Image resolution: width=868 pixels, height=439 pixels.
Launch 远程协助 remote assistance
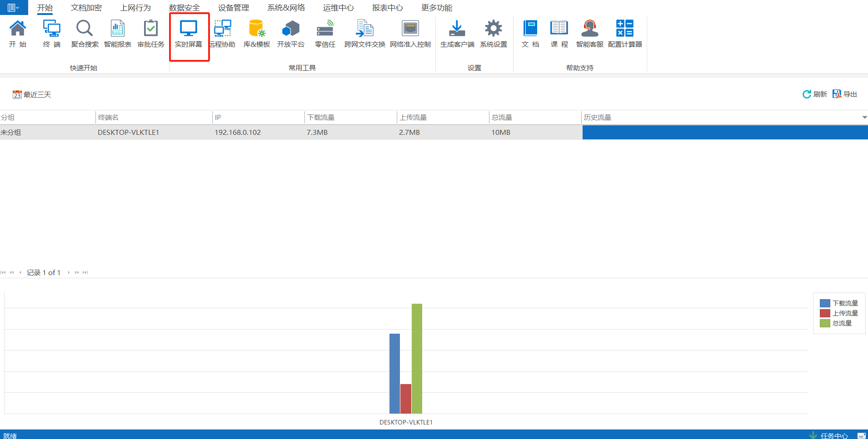click(x=223, y=34)
